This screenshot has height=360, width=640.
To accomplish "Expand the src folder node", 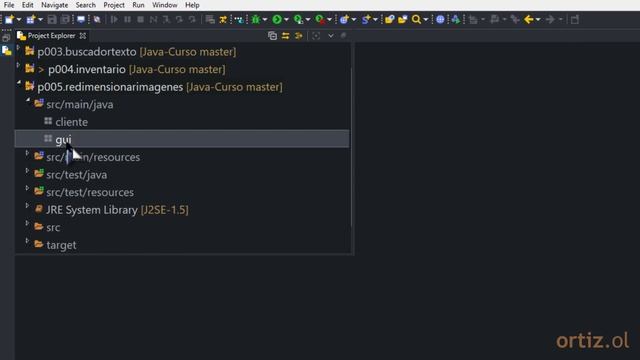I will coord(27,224).
